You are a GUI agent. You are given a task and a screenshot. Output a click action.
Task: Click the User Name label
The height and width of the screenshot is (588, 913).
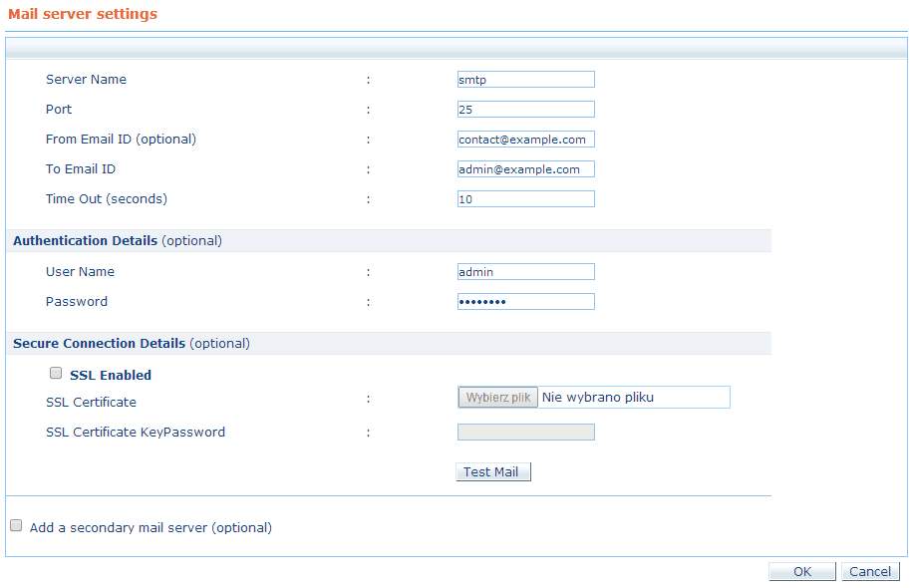[80, 271]
